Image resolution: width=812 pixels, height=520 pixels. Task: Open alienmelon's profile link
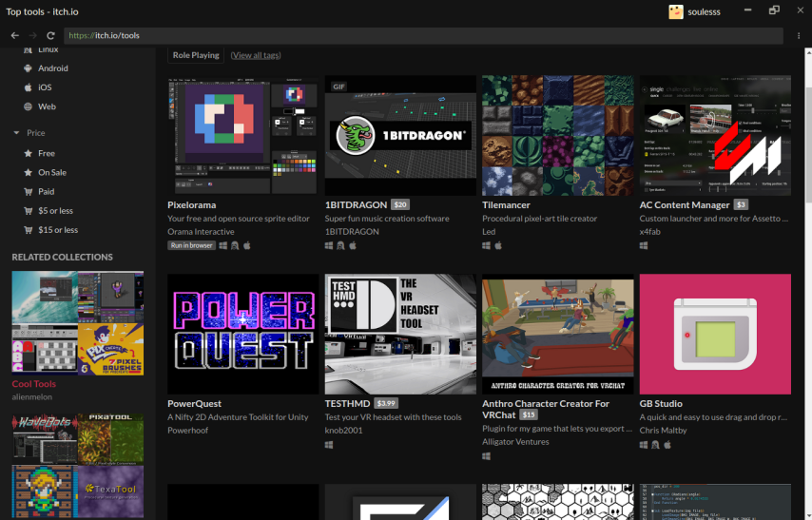click(x=32, y=397)
